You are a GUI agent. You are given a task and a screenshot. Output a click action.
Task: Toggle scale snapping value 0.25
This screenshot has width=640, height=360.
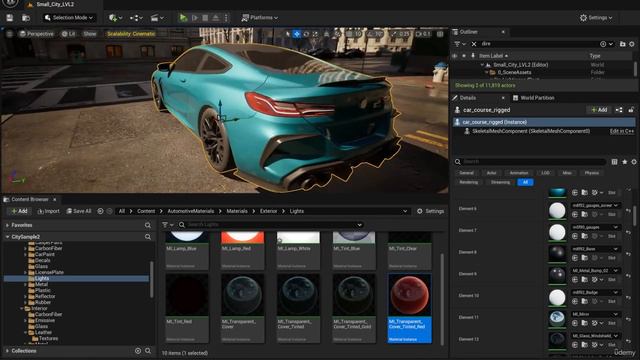(400, 34)
